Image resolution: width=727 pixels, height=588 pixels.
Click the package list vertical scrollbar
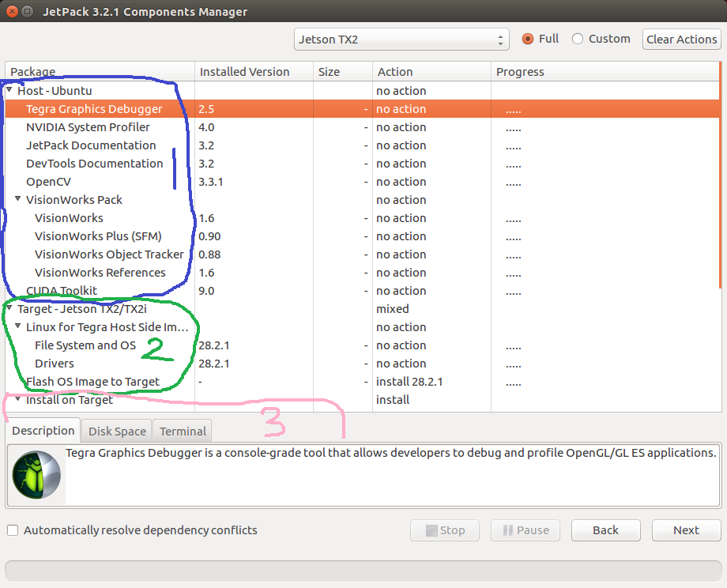tap(720, 175)
